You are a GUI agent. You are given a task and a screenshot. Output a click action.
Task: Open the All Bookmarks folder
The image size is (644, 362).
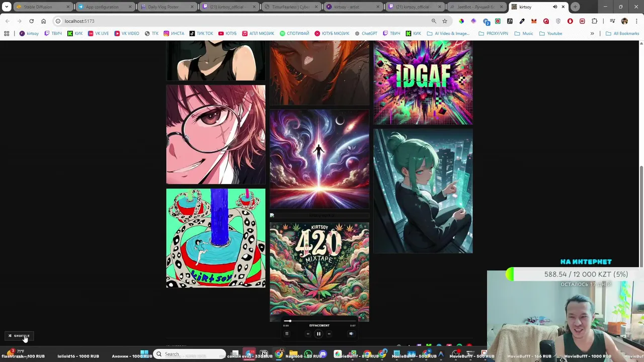(622, 34)
